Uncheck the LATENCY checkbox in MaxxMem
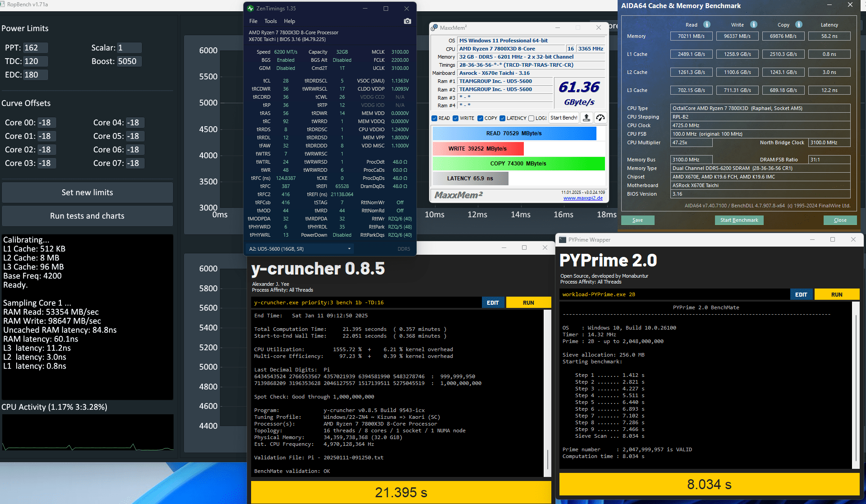866x504 pixels. pyautogui.click(x=503, y=119)
